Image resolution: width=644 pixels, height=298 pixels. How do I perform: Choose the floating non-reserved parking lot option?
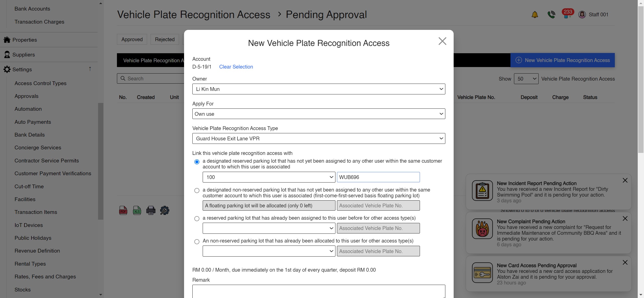(x=197, y=191)
